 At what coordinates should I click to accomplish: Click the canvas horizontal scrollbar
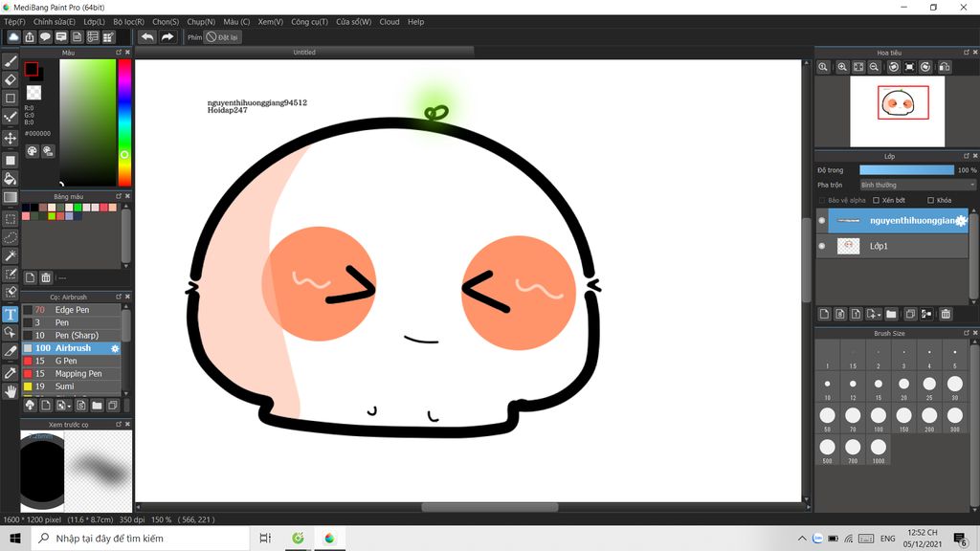click(x=489, y=507)
